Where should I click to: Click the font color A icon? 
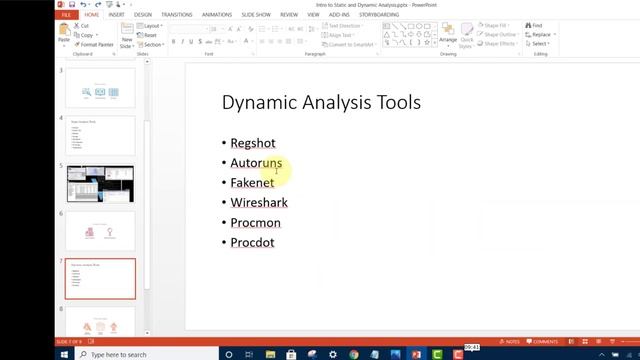246,41
